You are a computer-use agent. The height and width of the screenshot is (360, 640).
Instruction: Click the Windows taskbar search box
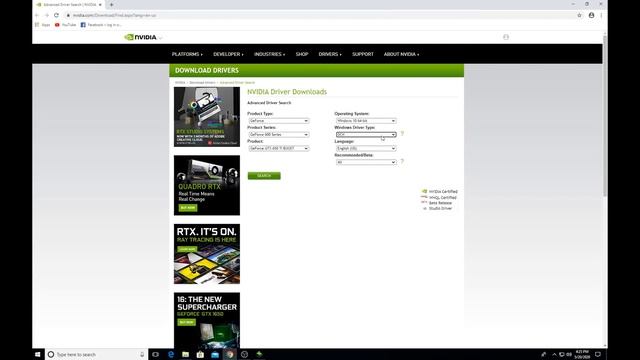point(96,354)
